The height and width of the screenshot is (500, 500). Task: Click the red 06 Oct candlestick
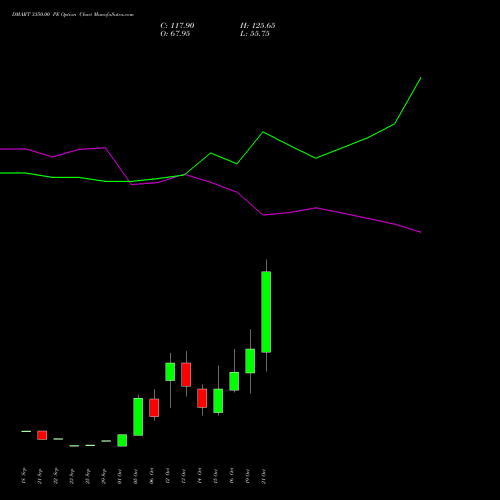tap(154, 407)
